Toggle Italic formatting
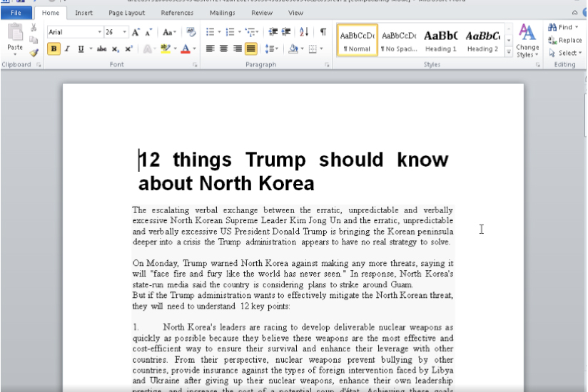588x392 pixels. pyautogui.click(x=68, y=49)
